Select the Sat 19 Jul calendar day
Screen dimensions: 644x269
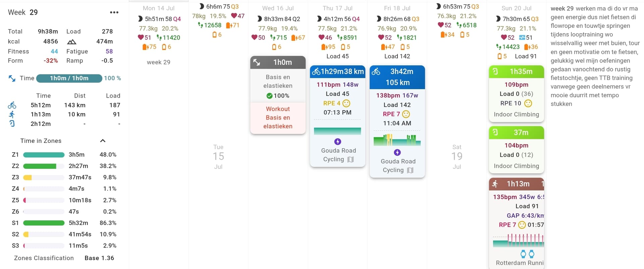(x=457, y=156)
